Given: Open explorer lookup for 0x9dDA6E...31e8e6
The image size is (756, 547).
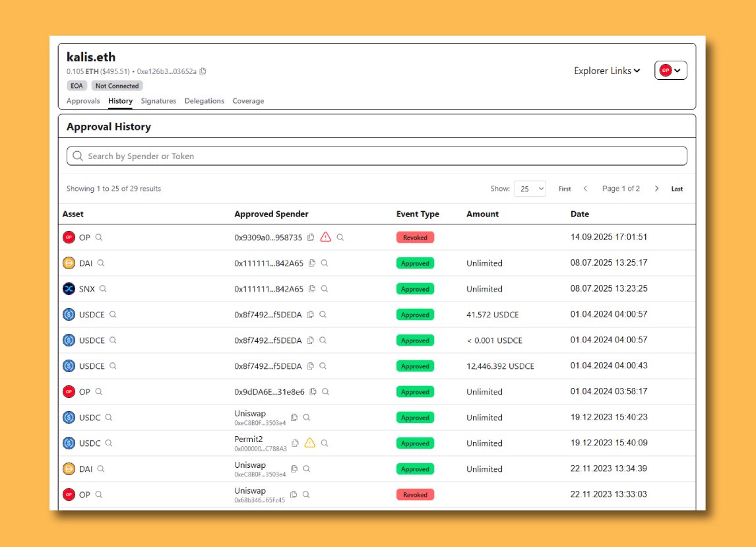Looking at the screenshot, I should pos(325,392).
